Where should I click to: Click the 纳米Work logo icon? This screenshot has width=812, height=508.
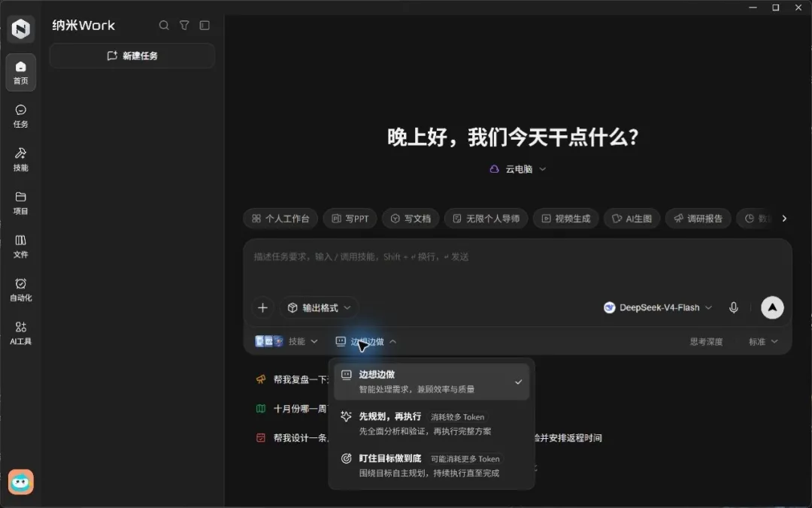pos(21,29)
